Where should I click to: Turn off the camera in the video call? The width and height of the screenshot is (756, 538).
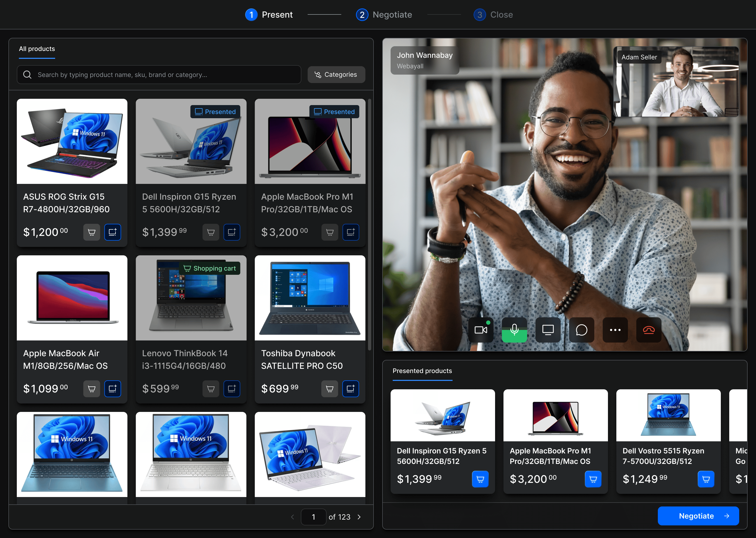481,330
